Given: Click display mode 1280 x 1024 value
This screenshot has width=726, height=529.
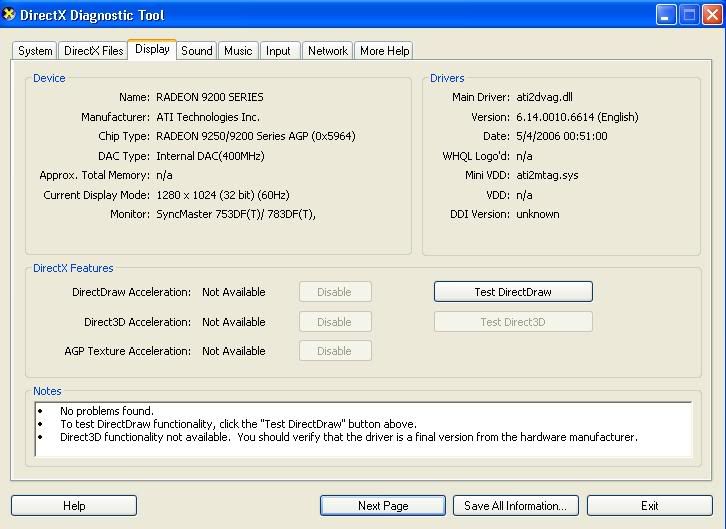Looking at the screenshot, I should pyautogui.click(x=223, y=195).
